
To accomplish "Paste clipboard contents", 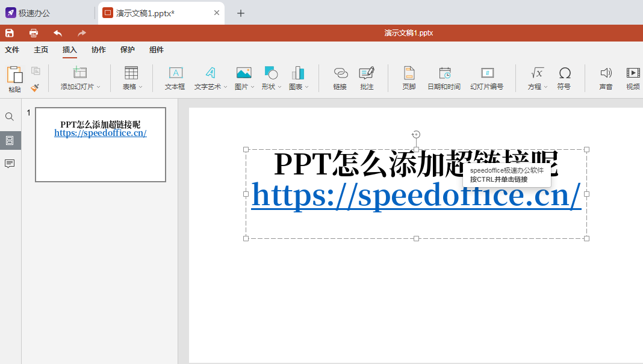I will pyautogui.click(x=15, y=79).
